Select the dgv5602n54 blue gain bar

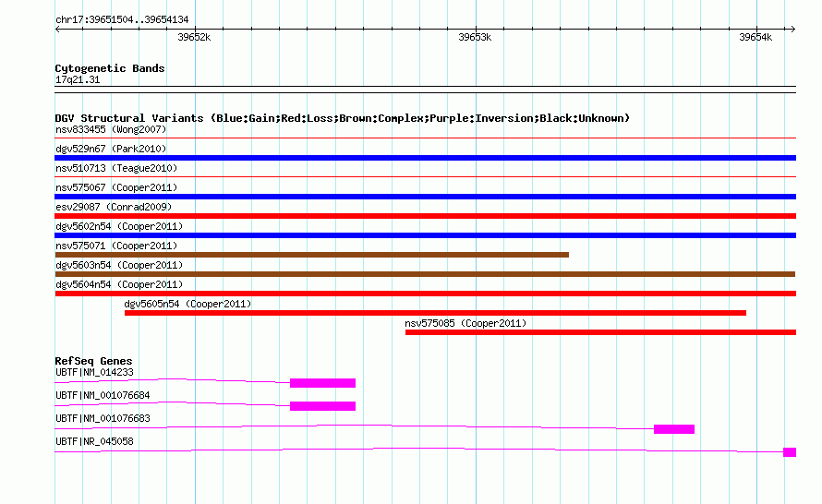(x=425, y=235)
